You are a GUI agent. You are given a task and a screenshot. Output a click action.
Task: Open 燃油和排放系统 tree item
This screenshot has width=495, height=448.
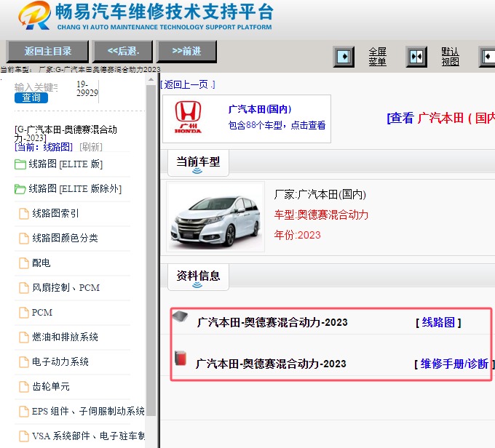65,337
